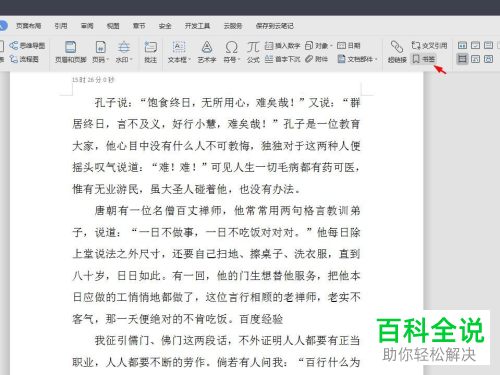Image resolution: width=500 pixels, height=375 pixels.
Task: Insert a 附件 attachment
Action: (x=317, y=59)
